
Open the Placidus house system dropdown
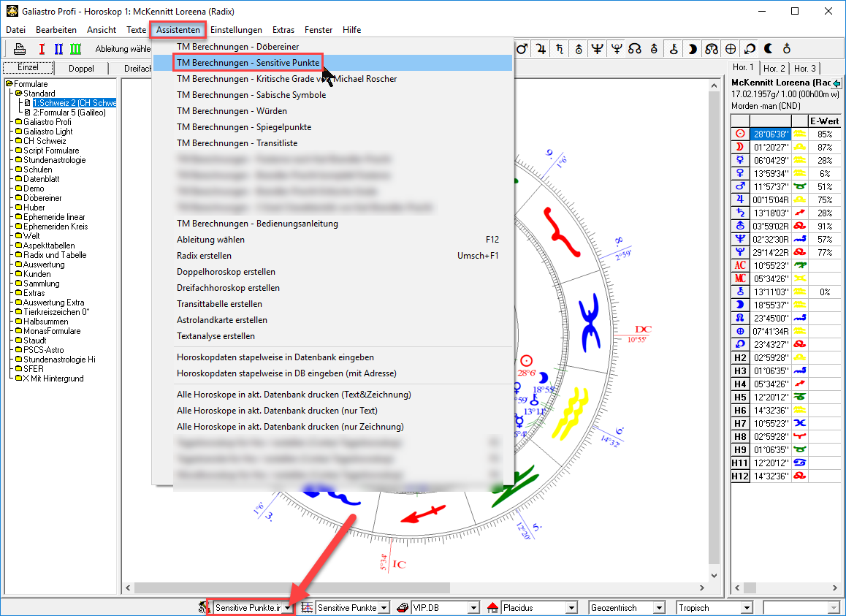click(571, 608)
